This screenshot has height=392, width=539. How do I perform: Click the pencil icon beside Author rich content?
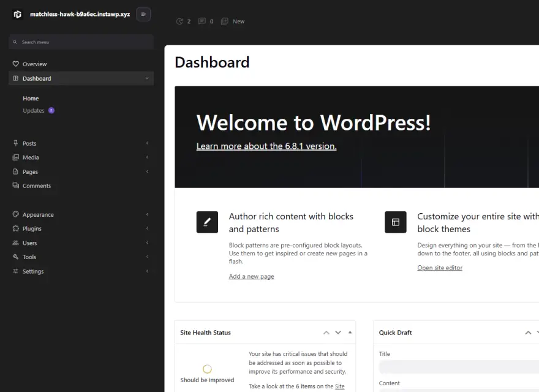point(207,222)
